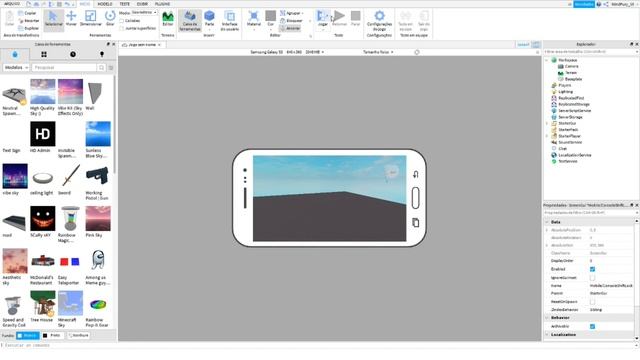Click the device rotate orientation icon

click(417, 52)
